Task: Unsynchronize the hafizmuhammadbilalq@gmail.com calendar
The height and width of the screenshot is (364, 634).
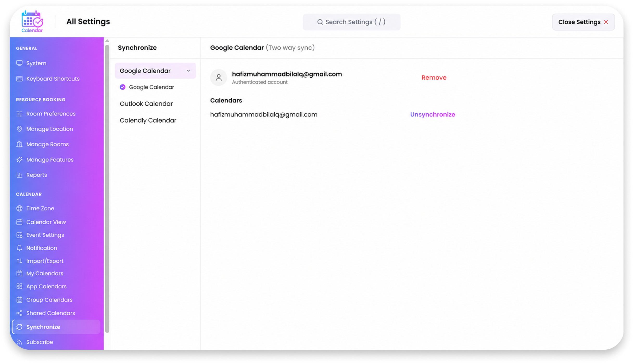Action: click(433, 114)
